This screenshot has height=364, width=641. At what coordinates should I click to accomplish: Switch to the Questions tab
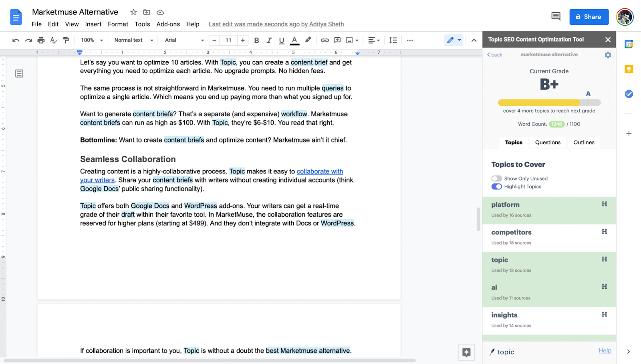tap(548, 142)
